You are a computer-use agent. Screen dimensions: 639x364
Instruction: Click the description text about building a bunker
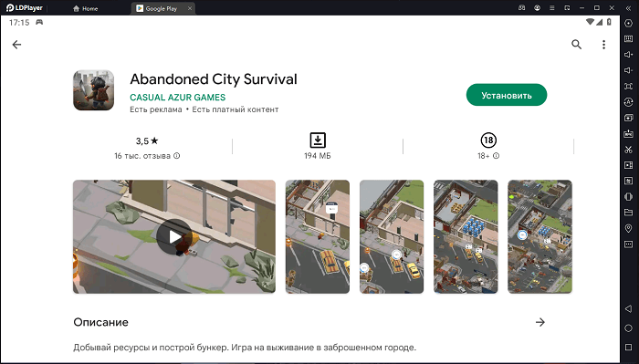[245, 348]
